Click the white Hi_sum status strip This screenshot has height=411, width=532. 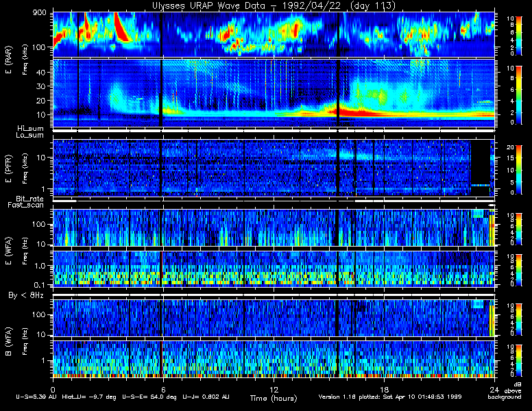click(274, 130)
